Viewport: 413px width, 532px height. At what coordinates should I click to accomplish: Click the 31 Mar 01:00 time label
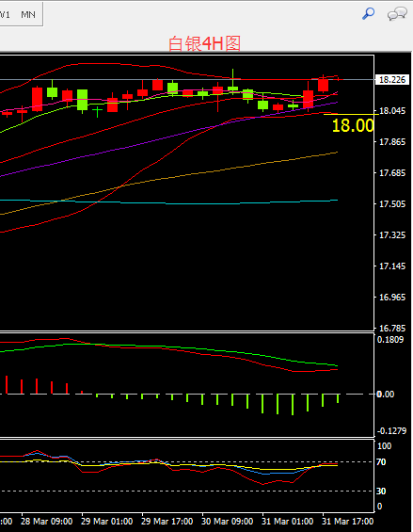coord(287,521)
